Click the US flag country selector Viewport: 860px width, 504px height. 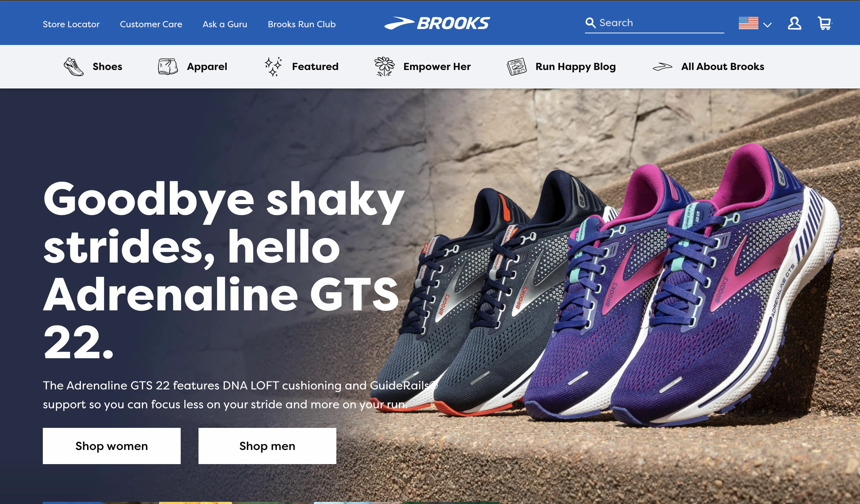coord(748,24)
